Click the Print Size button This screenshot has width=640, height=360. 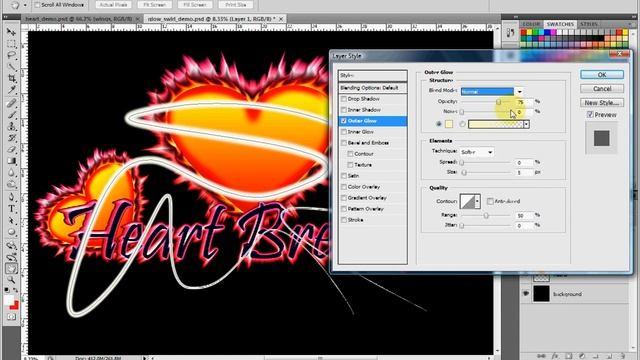(236, 5)
